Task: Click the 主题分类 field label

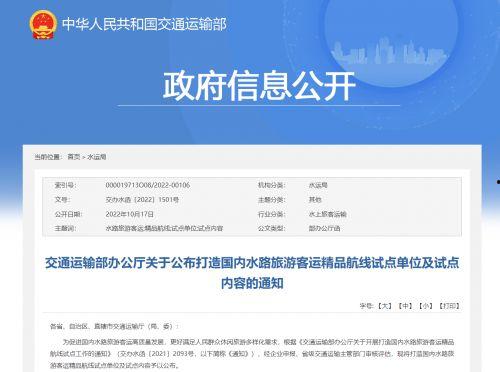Action: pos(272,200)
